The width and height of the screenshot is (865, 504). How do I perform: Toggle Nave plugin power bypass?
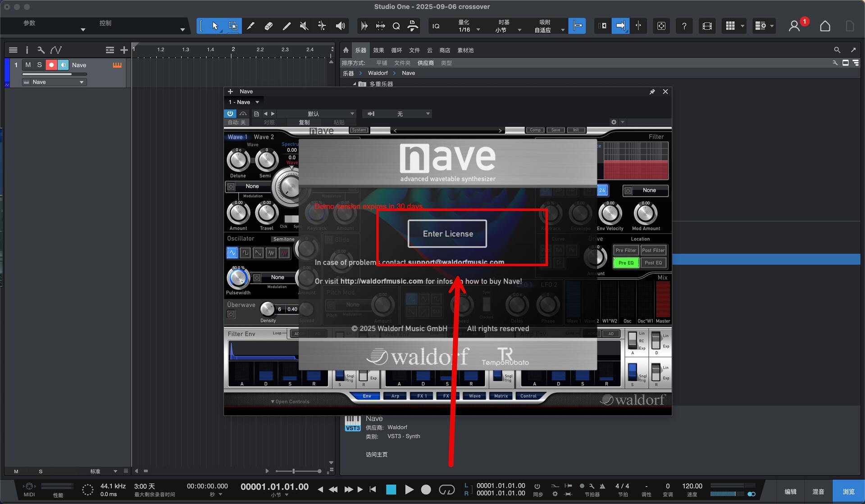pos(230,114)
